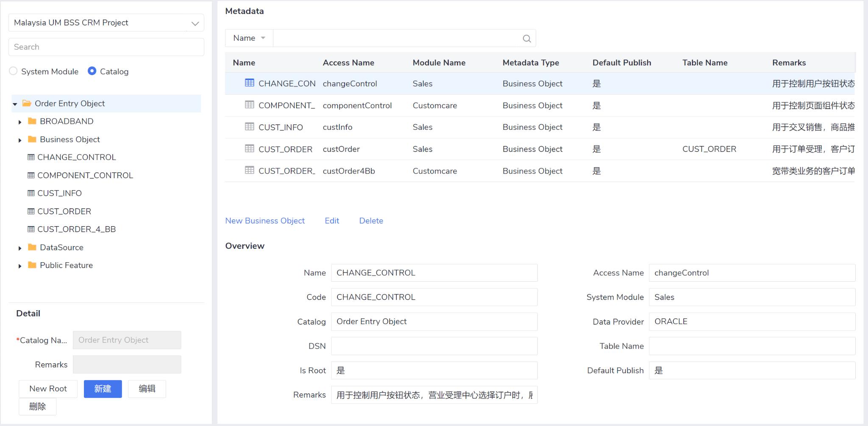
Task: Select the System Module radio button
Action: (x=13, y=71)
